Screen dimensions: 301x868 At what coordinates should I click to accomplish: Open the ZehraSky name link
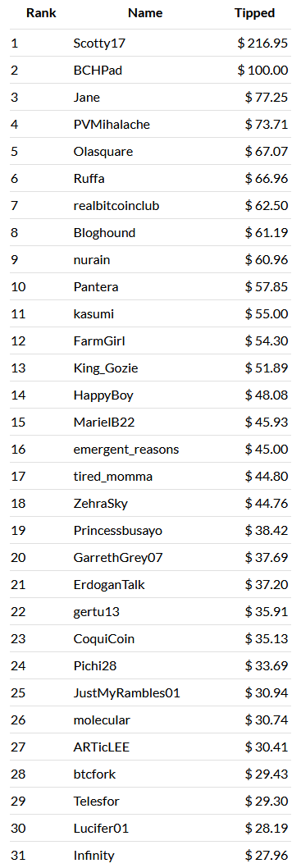tap(101, 505)
